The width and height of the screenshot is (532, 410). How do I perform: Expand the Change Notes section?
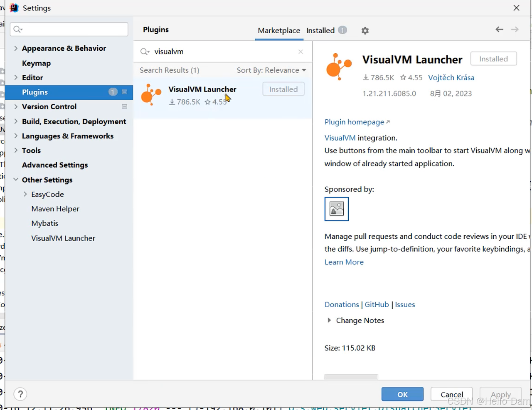point(329,320)
